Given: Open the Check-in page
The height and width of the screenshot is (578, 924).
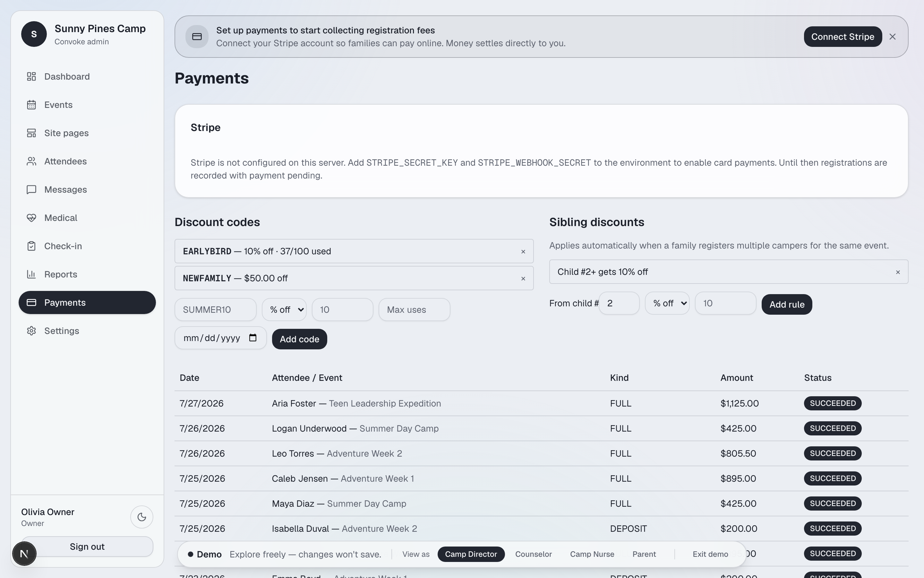Looking at the screenshot, I should 87,246.
